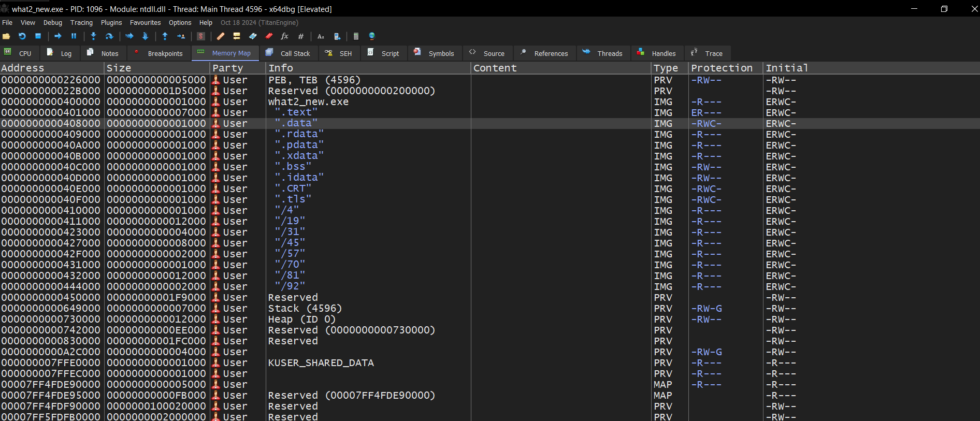The width and height of the screenshot is (980, 421).
Task: Switch to the Source tab
Action: click(487, 53)
